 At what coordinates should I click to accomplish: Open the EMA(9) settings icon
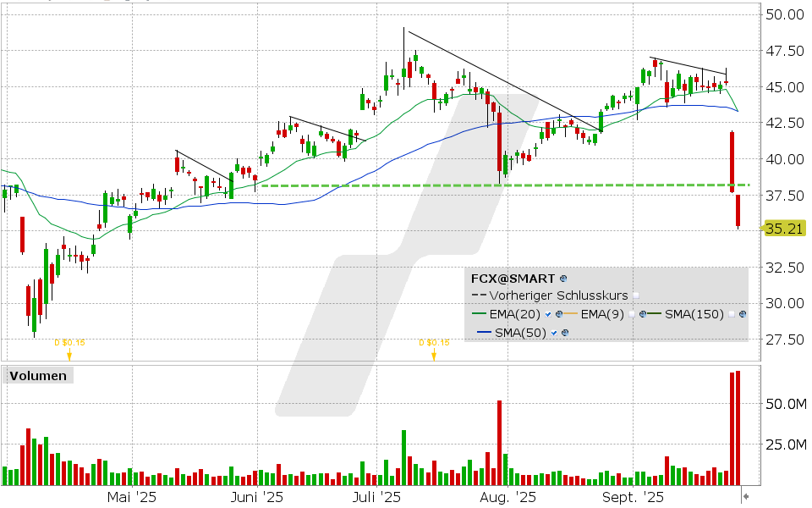tap(644, 314)
